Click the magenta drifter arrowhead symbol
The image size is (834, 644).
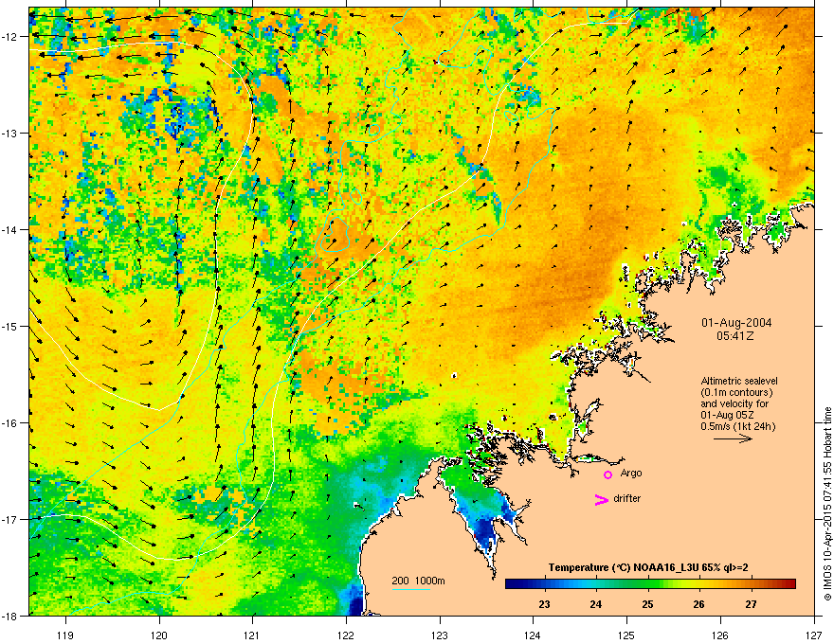click(x=602, y=499)
